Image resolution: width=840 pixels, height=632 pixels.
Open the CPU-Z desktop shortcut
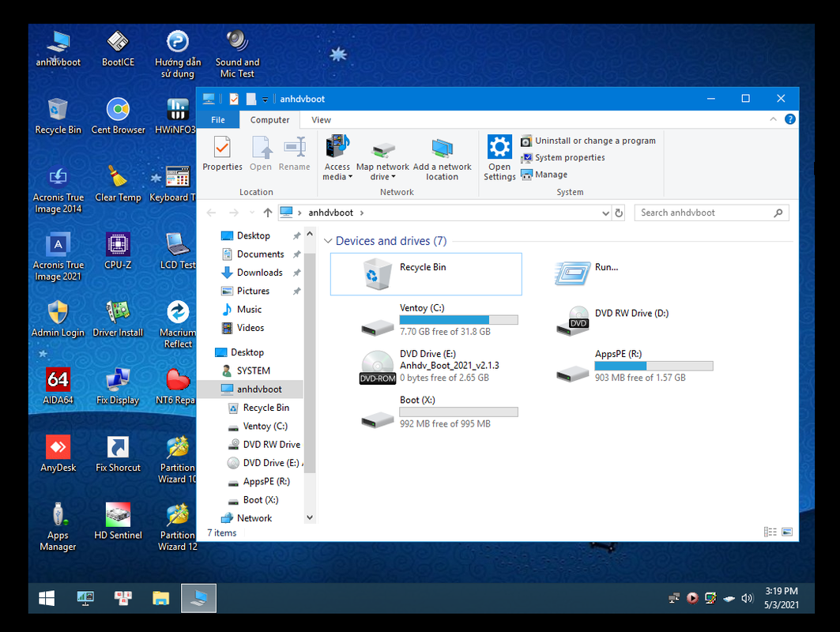coord(118,251)
